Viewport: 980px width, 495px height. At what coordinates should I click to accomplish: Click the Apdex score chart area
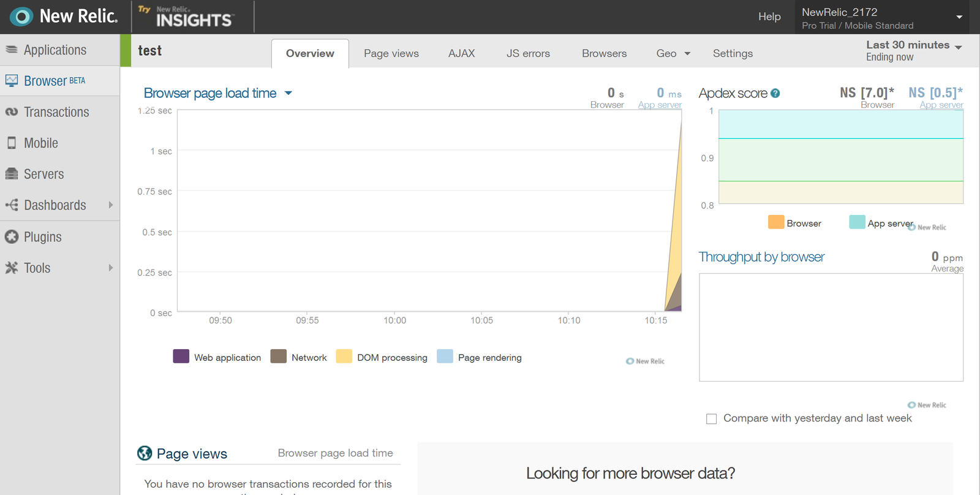coord(841,157)
